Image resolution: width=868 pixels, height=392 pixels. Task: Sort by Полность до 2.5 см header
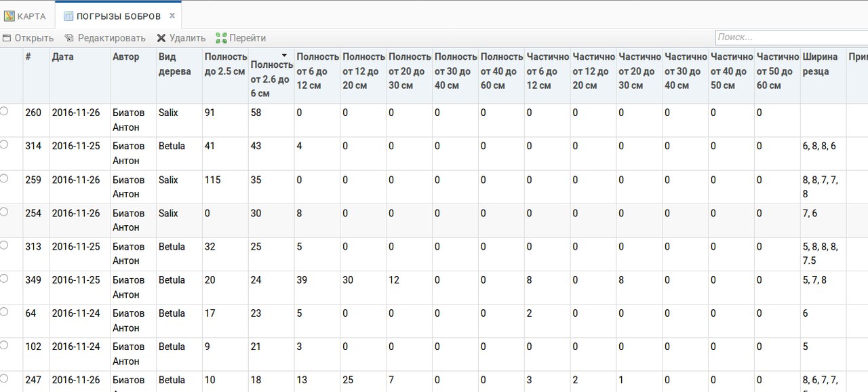click(225, 75)
